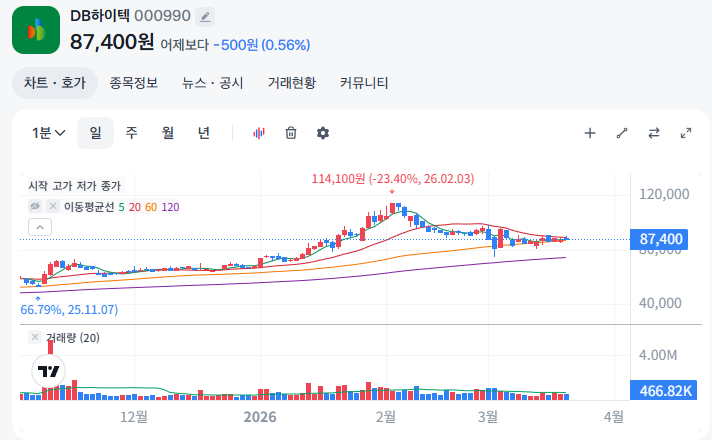
Task: Click the 000990 stock code text
Action: click(162, 16)
